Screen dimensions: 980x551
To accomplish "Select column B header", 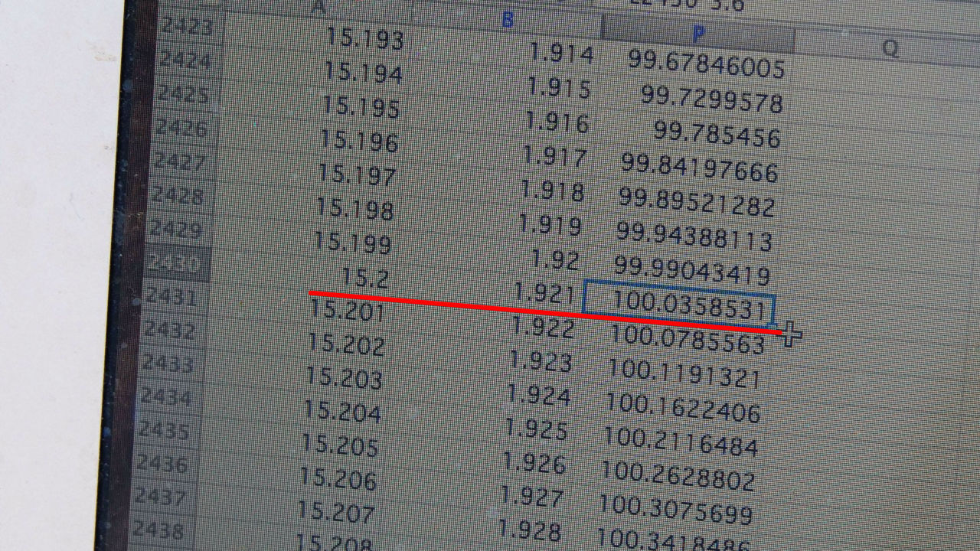I will [x=508, y=21].
